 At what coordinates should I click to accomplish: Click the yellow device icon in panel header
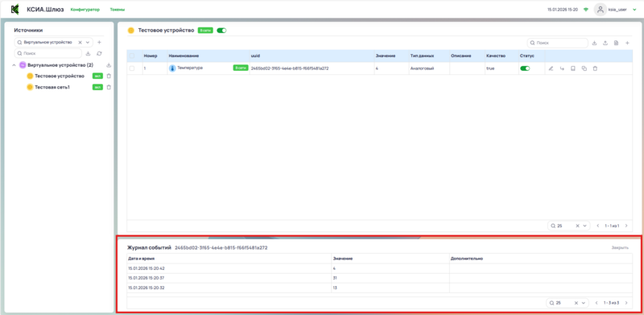pyautogui.click(x=131, y=31)
